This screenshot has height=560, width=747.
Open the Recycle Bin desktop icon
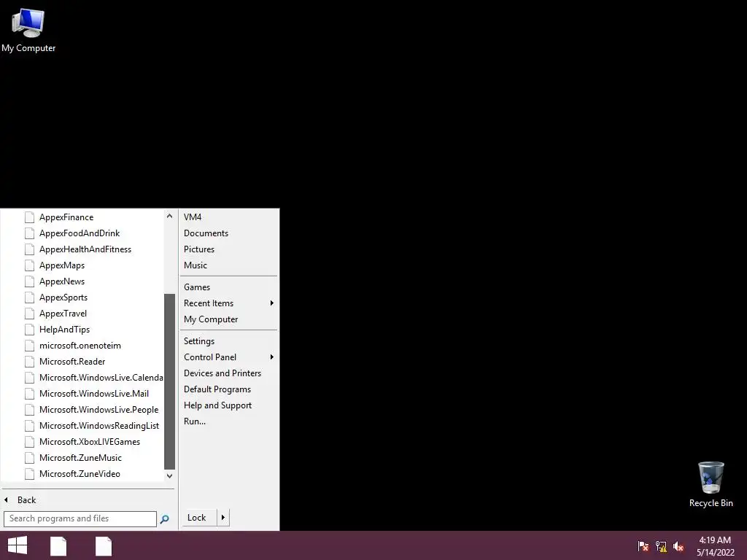711,484
